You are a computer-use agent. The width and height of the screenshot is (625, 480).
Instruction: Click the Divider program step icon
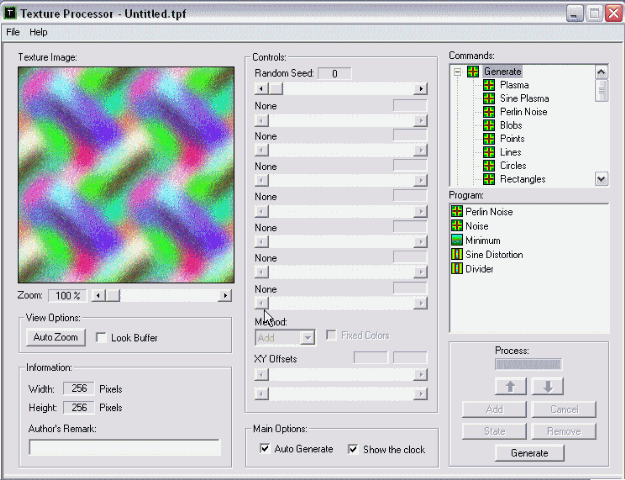(x=457, y=269)
